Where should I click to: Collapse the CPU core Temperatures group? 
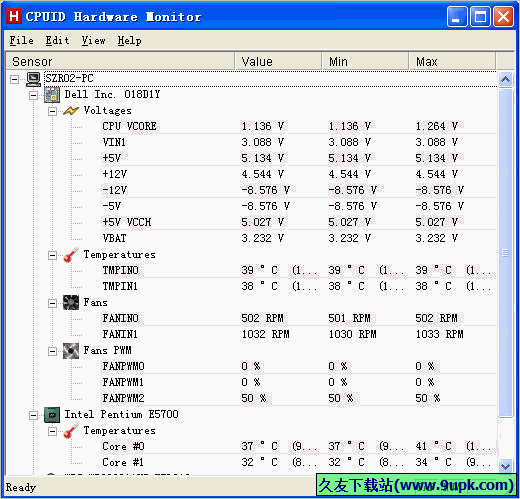(x=52, y=431)
